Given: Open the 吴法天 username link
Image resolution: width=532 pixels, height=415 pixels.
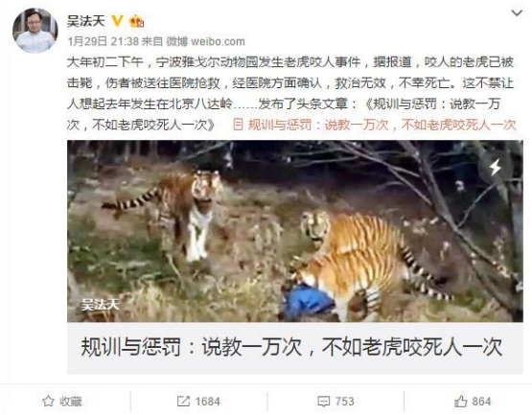Looking at the screenshot, I should tap(86, 21).
